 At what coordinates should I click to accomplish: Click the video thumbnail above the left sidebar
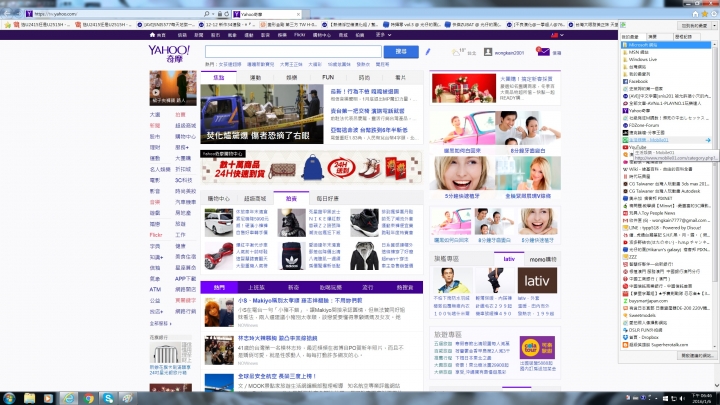coord(173,88)
